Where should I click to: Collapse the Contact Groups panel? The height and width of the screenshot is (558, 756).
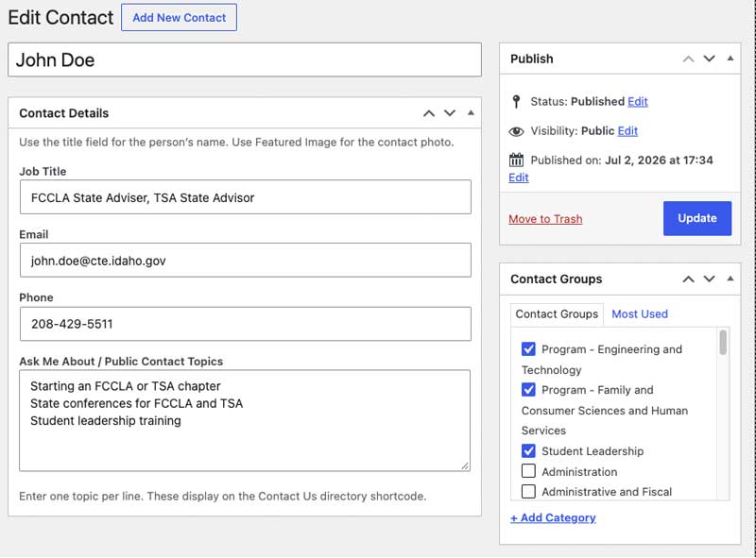pos(730,279)
